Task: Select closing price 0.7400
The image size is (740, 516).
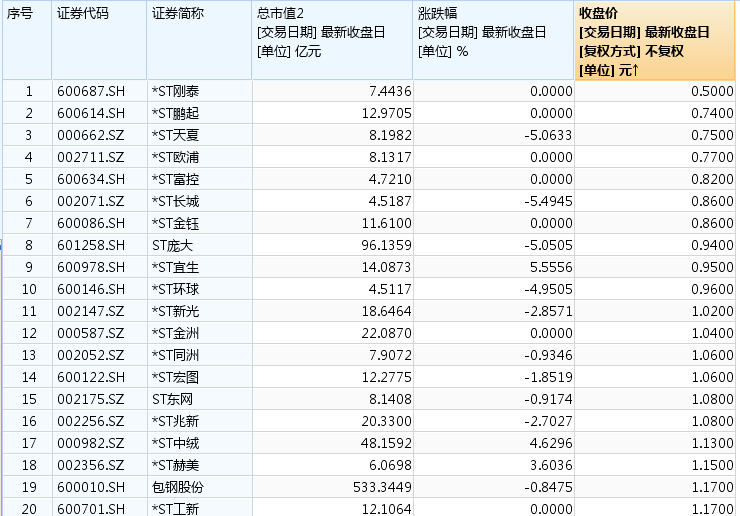Action: pos(712,113)
